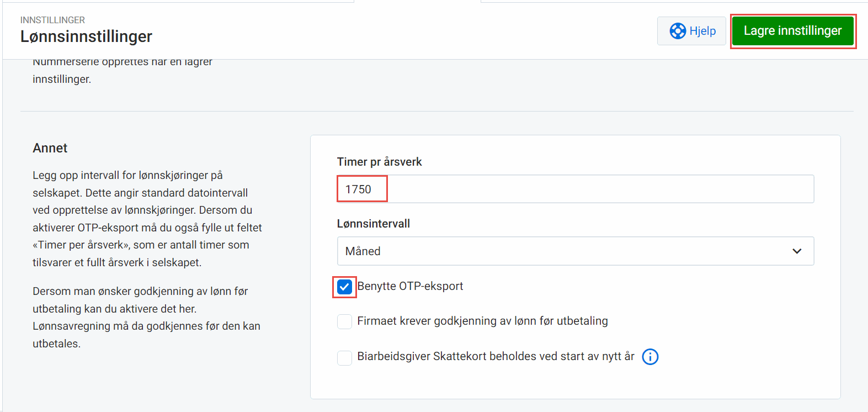Click the info icon beside Biarbeidsgiver Skattekort
868x412 pixels.
[650, 357]
